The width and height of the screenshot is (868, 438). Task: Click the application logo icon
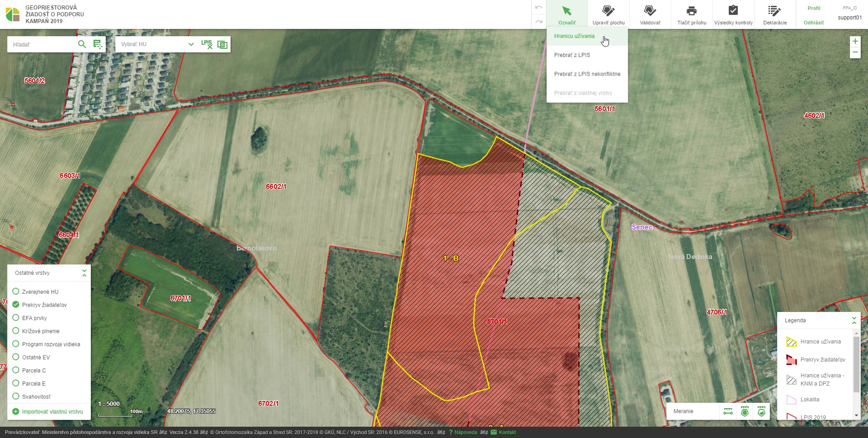click(13, 14)
